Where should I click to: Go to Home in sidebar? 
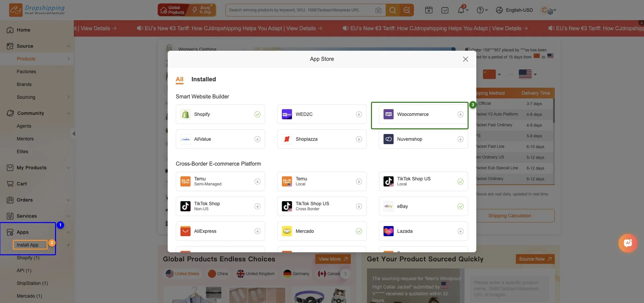[x=23, y=30]
